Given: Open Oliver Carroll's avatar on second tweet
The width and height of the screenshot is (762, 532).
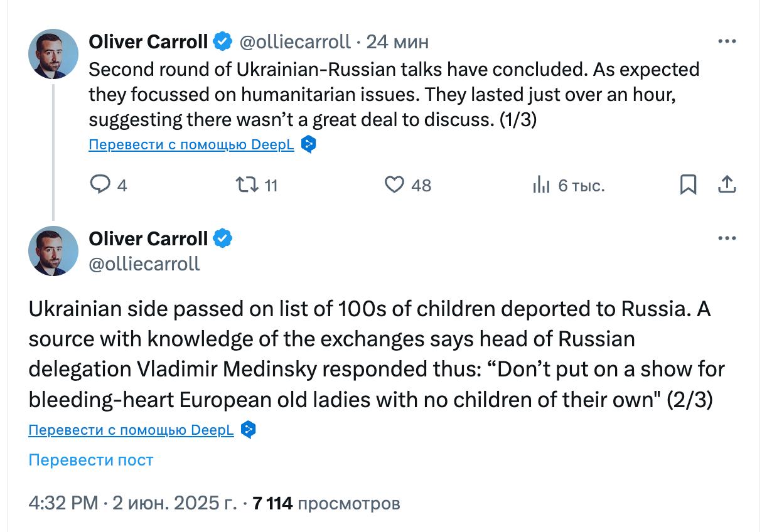Looking at the screenshot, I should [x=53, y=251].
